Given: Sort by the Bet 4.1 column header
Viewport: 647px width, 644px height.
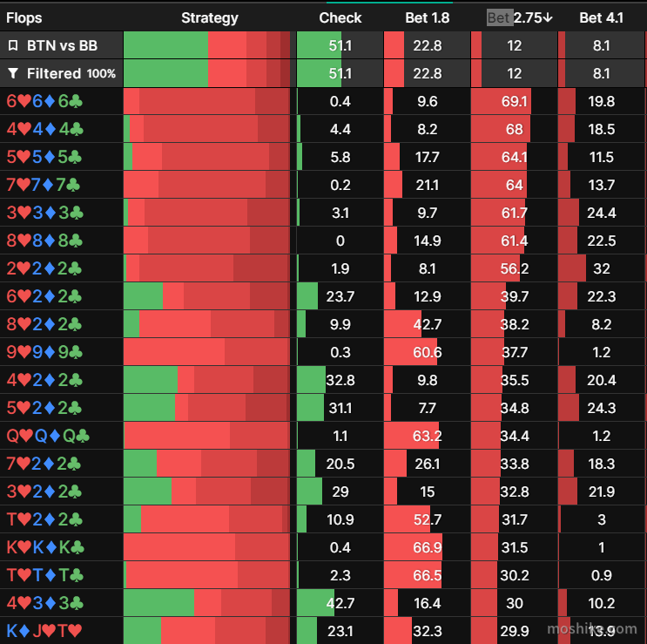Looking at the screenshot, I should pos(601,17).
